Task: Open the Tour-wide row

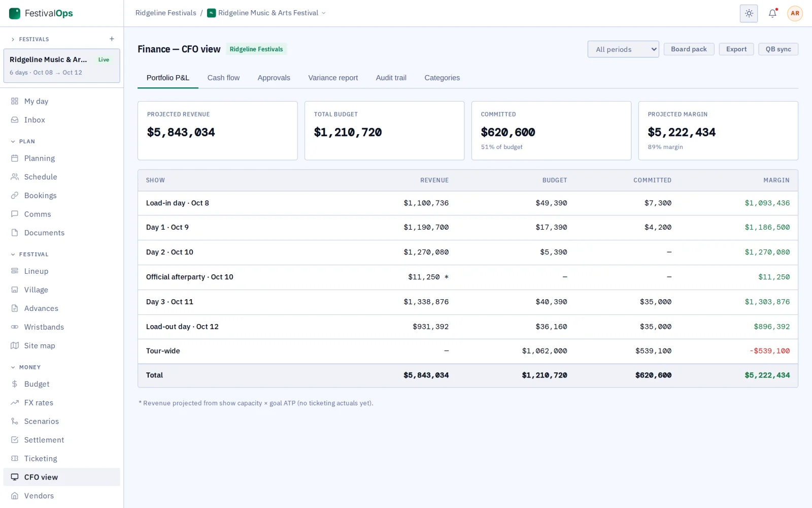Action: tap(467, 351)
